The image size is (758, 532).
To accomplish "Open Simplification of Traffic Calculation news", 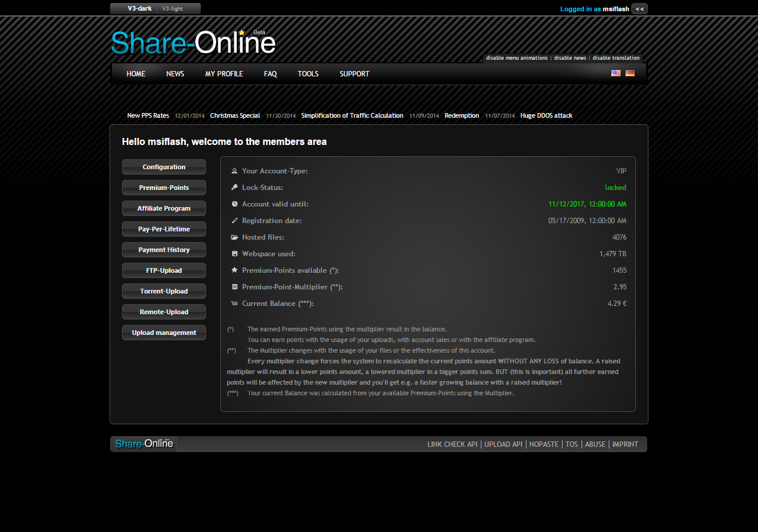I will click(352, 115).
